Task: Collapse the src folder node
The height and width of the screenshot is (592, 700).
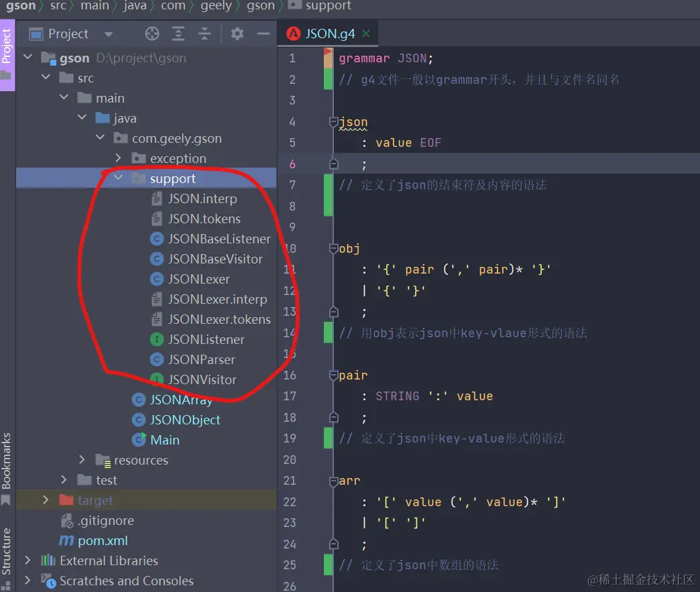Action: [46, 77]
